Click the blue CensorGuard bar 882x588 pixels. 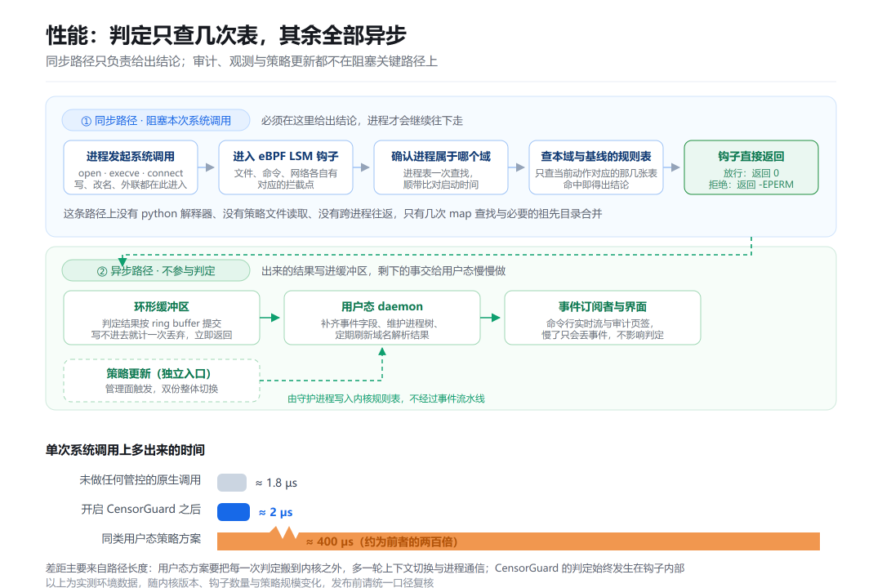tap(234, 511)
